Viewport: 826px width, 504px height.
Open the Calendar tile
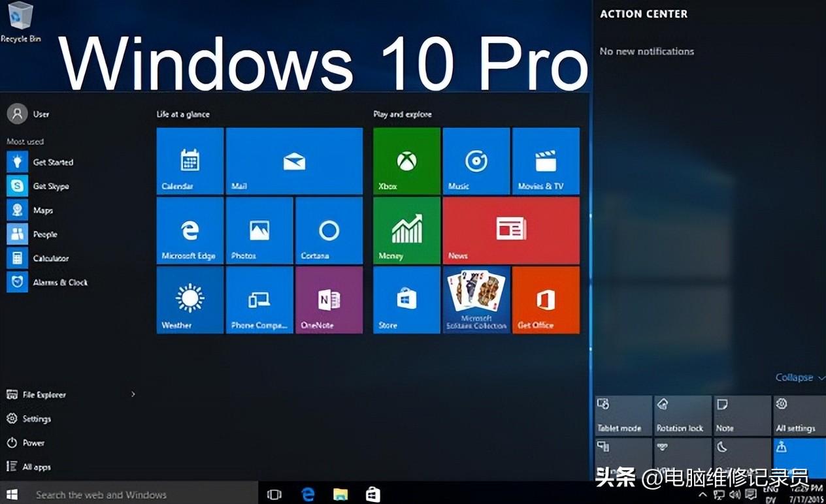pyautogui.click(x=190, y=161)
